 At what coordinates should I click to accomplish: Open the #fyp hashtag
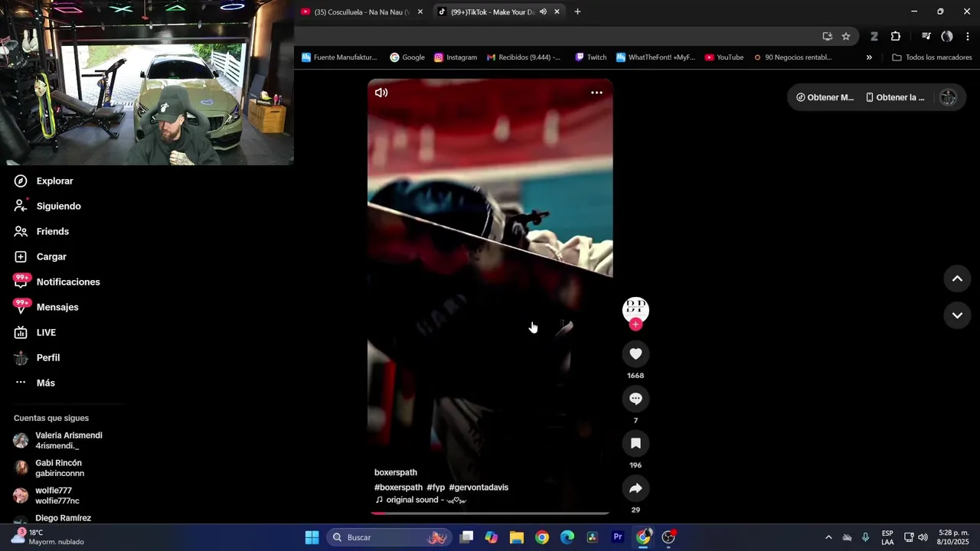(x=436, y=487)
